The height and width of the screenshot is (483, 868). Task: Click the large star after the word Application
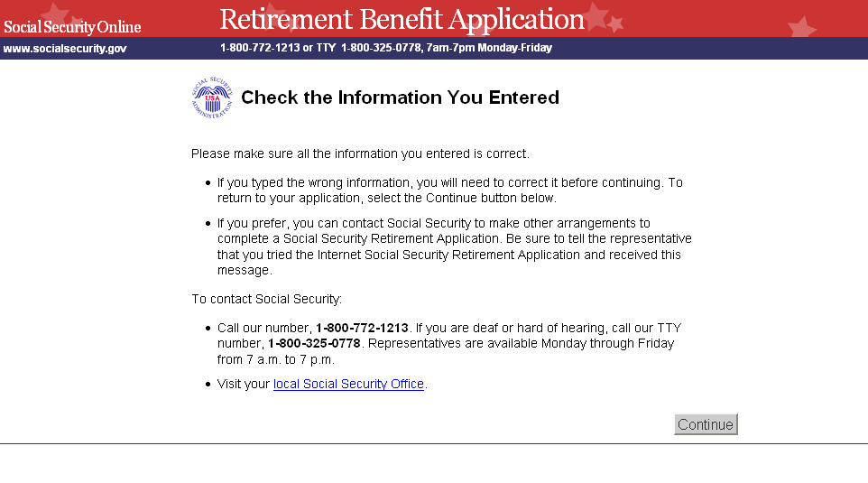coord(596,15)
